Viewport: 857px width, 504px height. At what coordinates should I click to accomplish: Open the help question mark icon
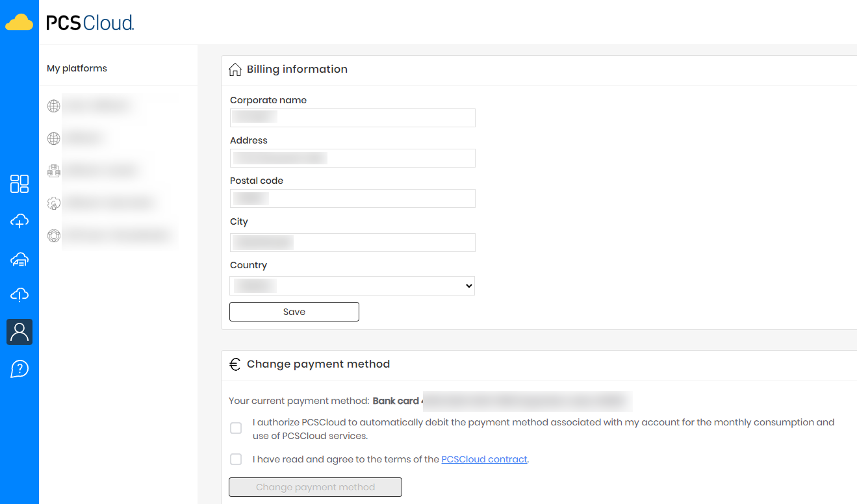coord(19,369)
